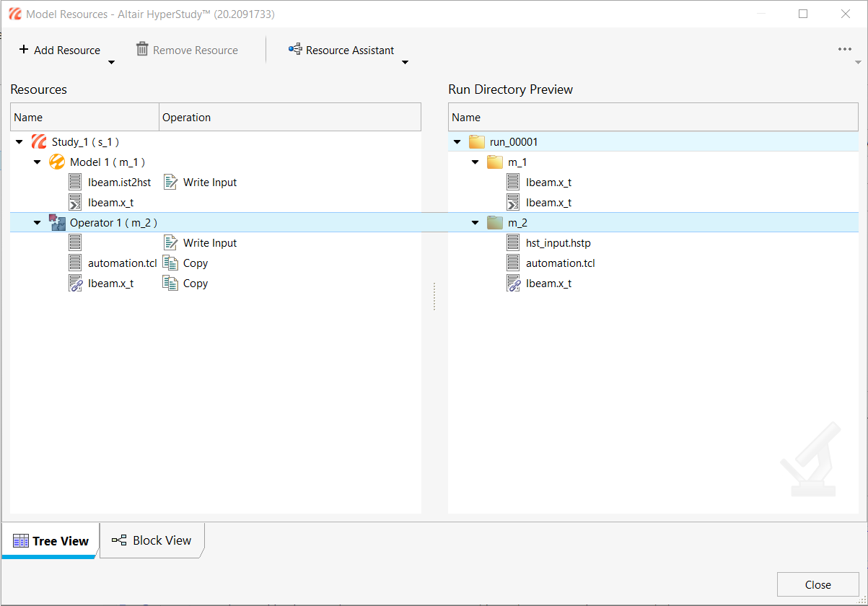Click Copy icon for linked Ibeam.x_t
Image resolution: width=868 pixels, height=606 pixels.
[170, 283]
